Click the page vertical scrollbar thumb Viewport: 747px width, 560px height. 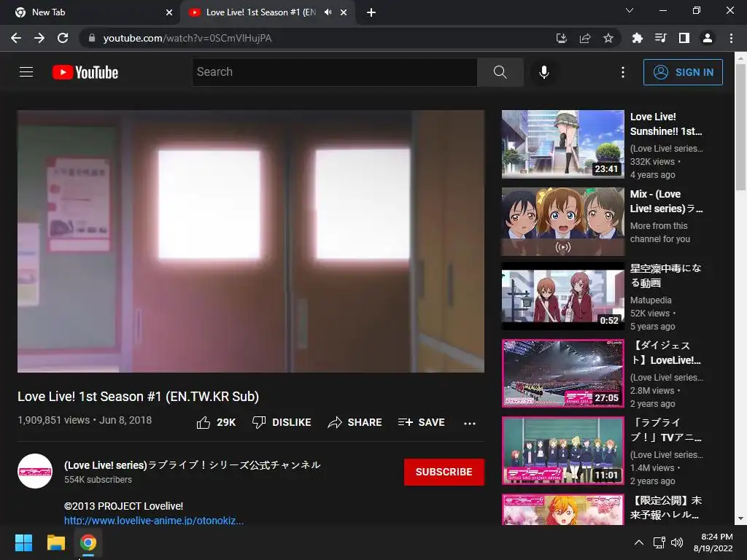coord(740,127)
